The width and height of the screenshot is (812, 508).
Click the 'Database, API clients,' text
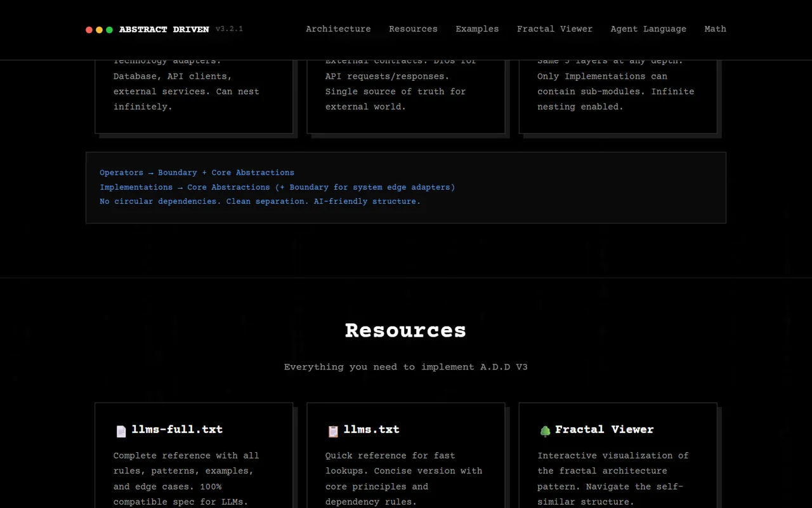173,76
